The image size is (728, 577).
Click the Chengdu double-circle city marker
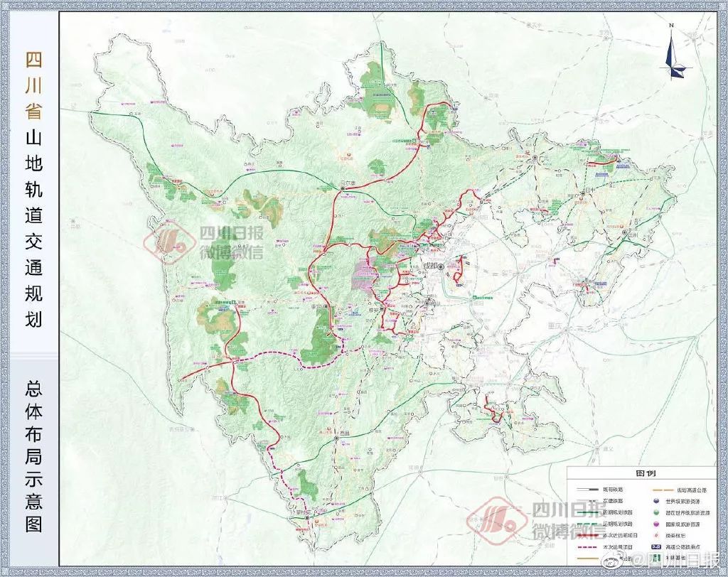click(x=439, y=266)
